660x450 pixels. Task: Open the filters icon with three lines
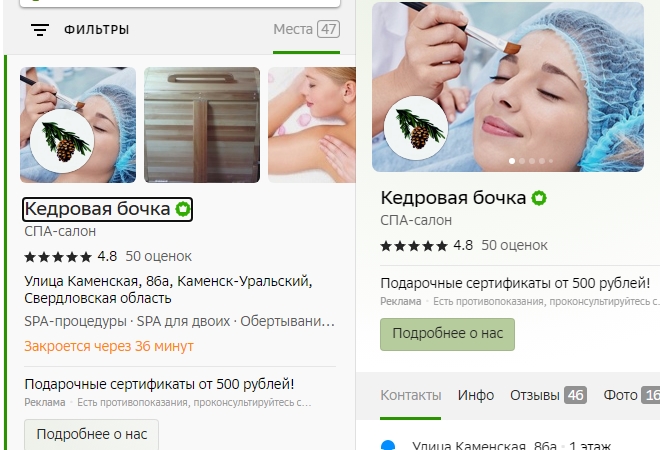click(x=40, y=29)
